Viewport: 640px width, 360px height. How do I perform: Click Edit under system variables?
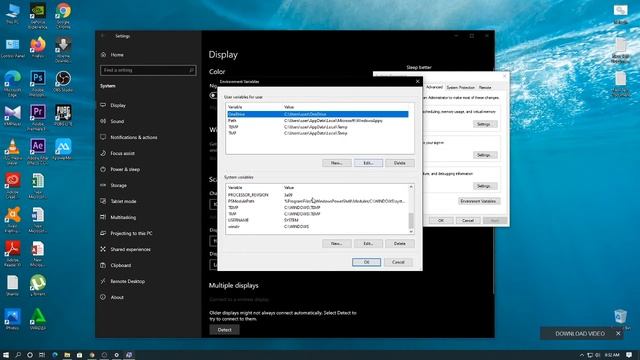coord(368,244)
